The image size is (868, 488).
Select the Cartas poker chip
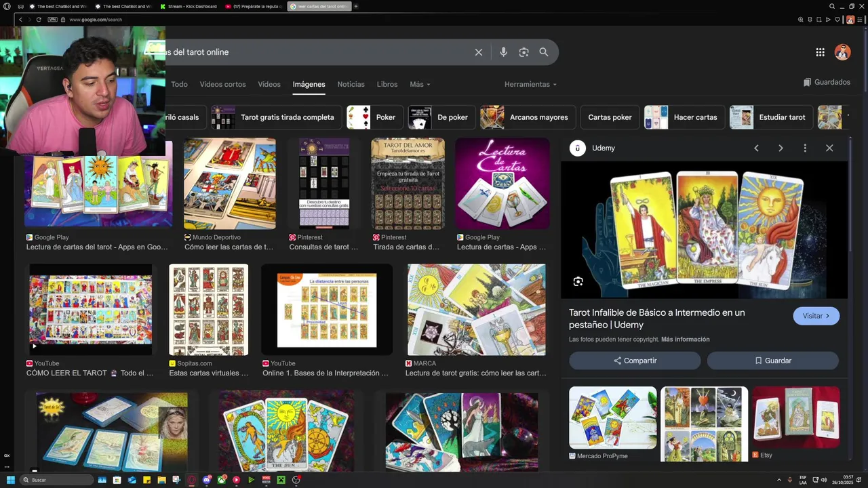point(610,117)
